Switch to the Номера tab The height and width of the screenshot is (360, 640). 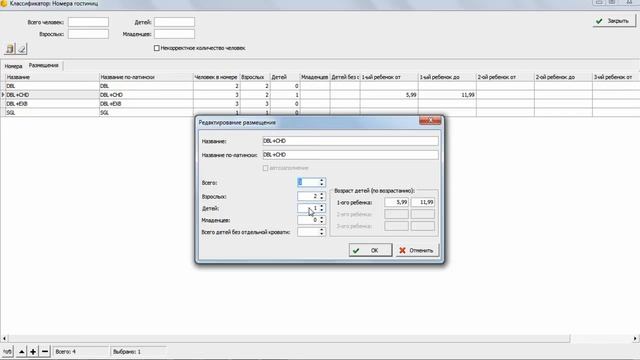click(x=13, y=66)
